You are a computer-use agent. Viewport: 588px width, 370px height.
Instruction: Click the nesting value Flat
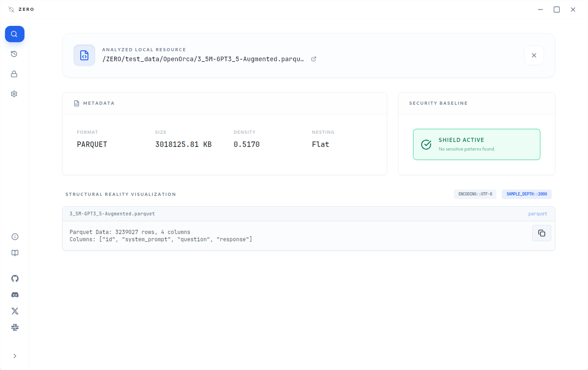click(321, 145)
